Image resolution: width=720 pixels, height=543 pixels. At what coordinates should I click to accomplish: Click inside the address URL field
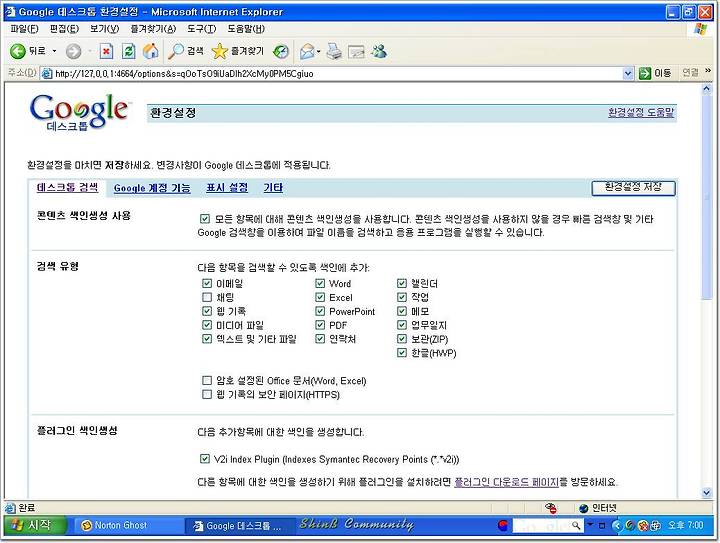[x=338, y=73]
